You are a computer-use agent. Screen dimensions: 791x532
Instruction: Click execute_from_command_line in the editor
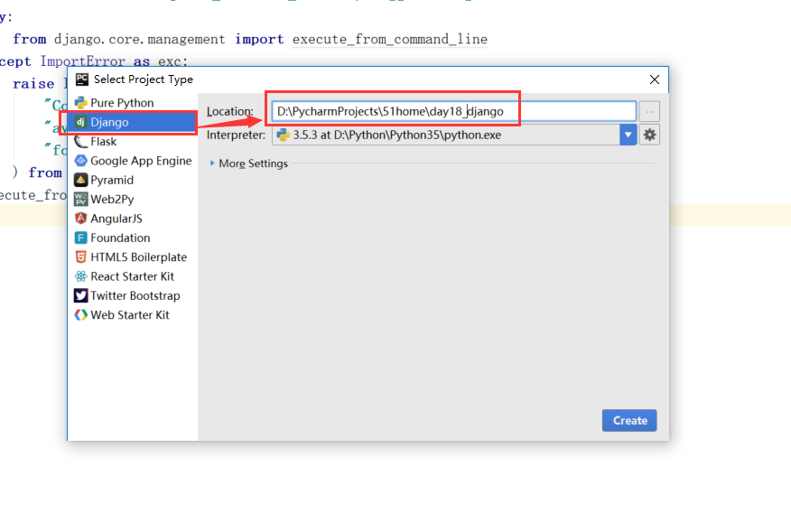390,40
